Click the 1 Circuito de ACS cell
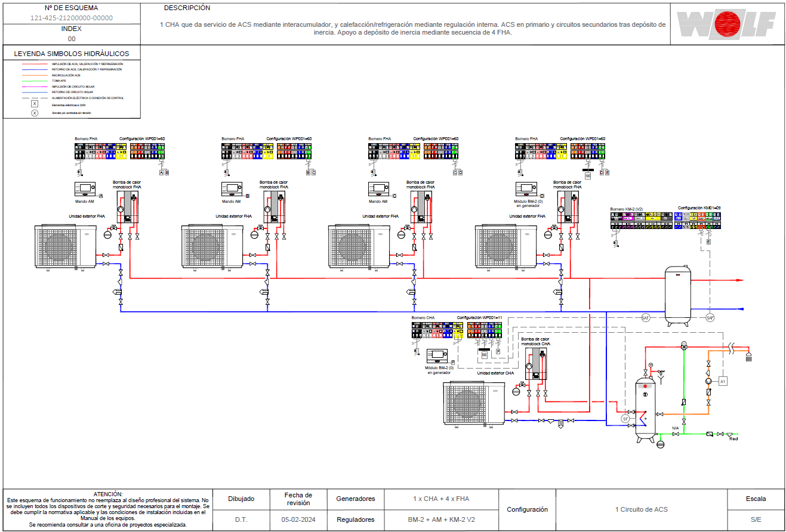This screenshot has height=532, width=786. 642,509
